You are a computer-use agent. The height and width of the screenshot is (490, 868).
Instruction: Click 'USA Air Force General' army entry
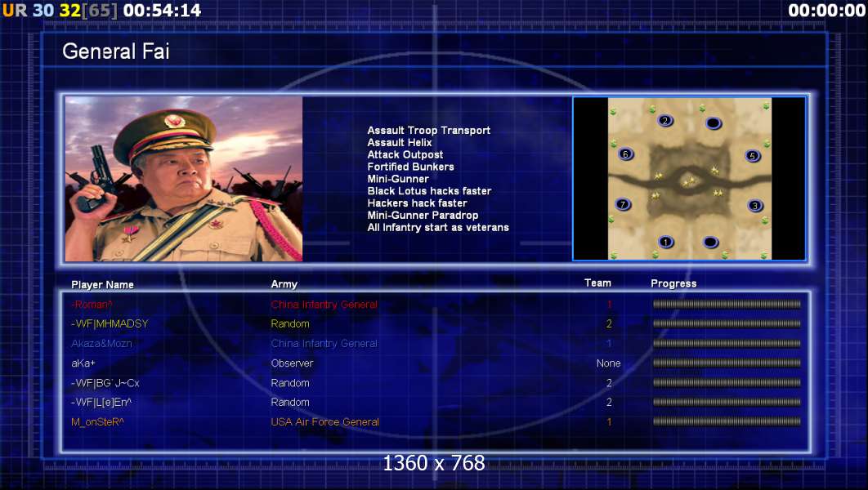click(325, 422)
